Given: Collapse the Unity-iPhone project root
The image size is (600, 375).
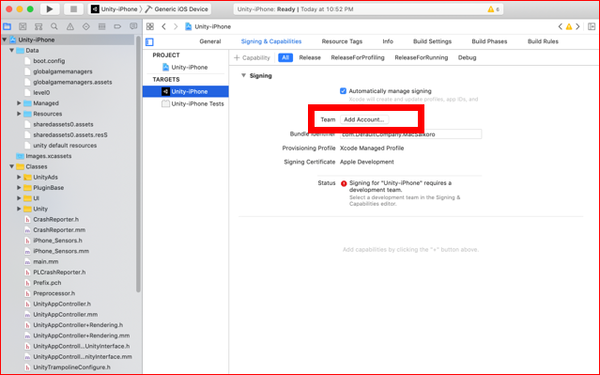Looking at the screenshot, I should 5,39.
